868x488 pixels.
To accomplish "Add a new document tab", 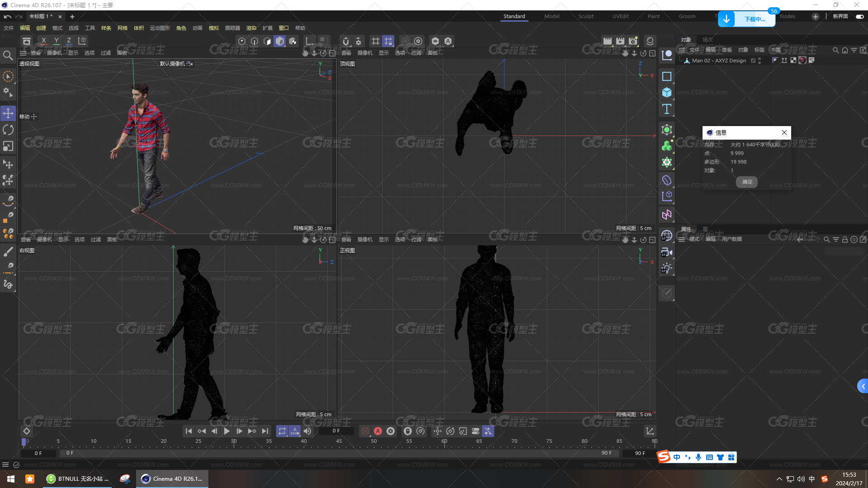I will [72, 17].
